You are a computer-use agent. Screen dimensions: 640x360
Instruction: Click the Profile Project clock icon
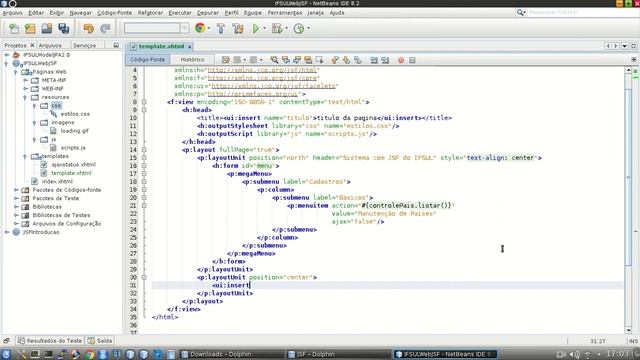tap(299, 29)
